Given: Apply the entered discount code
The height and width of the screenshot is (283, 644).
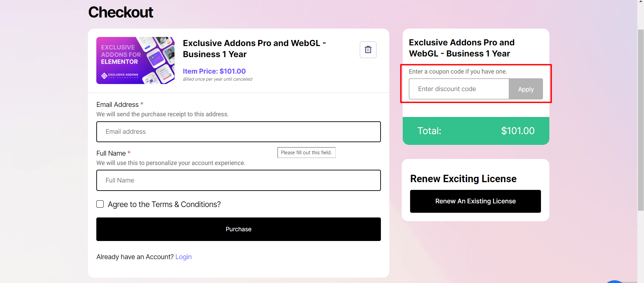Looking at the screenshot, I should 525,89.
